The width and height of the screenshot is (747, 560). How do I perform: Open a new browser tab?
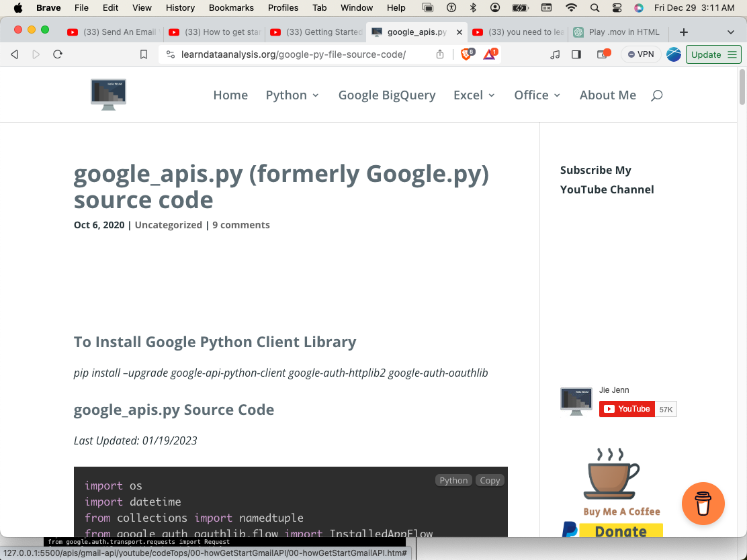tap(684, 32)
